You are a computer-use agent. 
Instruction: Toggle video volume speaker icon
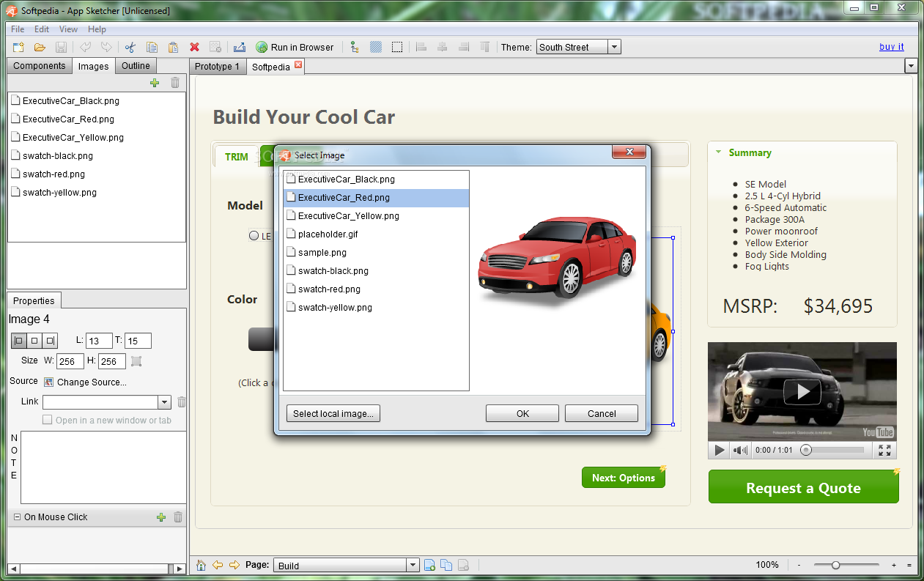coord(741,450)
